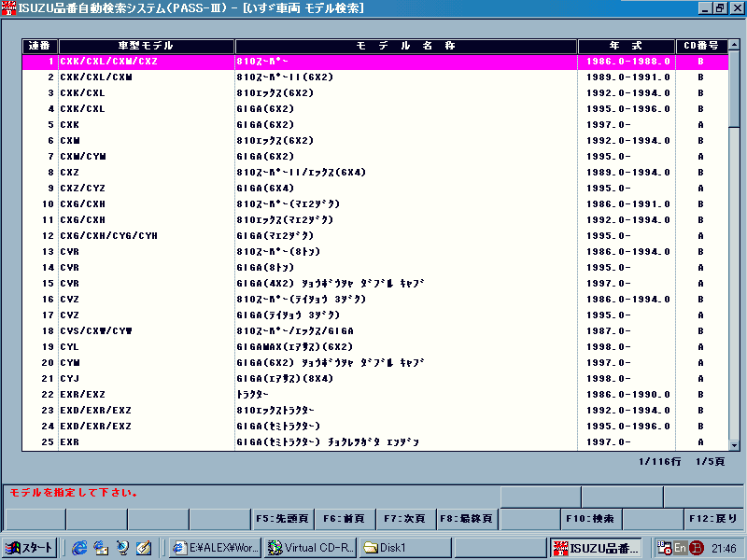This screenshot has width=747, height=560.
Task: Select row 22 EXR/EXZ トラクター
Action: click(375, 395)
